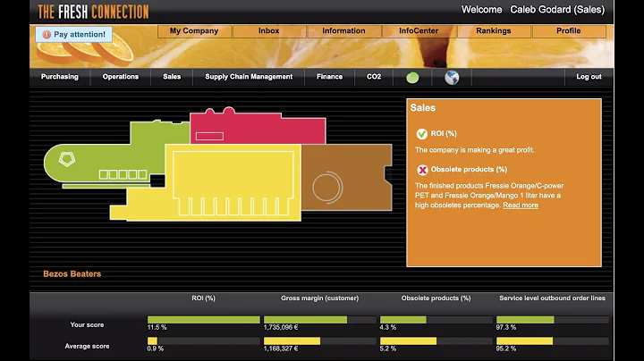Click Obsolete products (%) heading in Sales panel

[469, 170]
